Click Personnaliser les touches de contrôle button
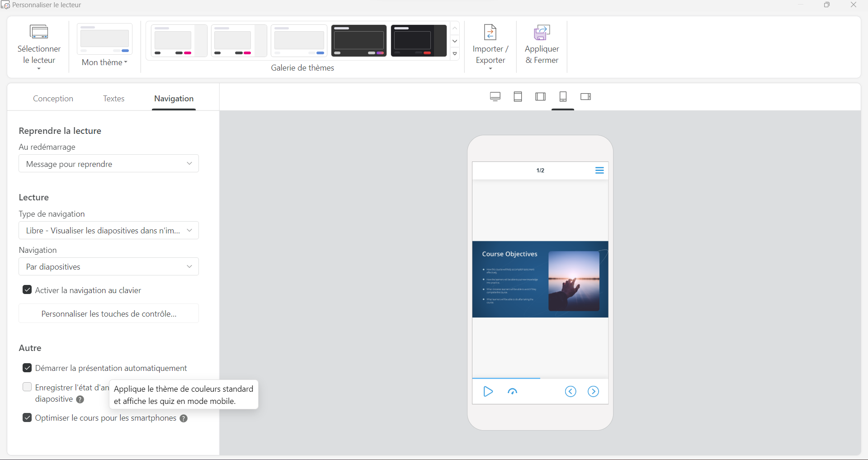This screenshot has width=868, height=460. (108, 314)
